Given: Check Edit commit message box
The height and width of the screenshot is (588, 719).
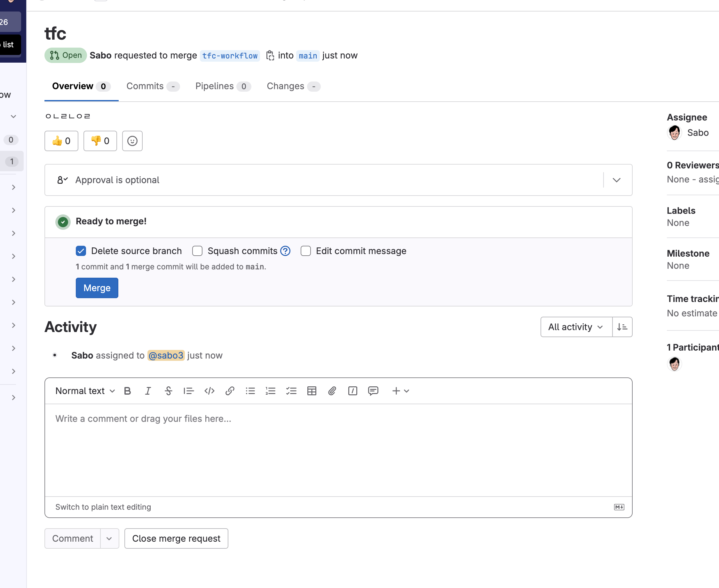Looking at the screenshot, I should pyautogui.click(x=306, y=251).
